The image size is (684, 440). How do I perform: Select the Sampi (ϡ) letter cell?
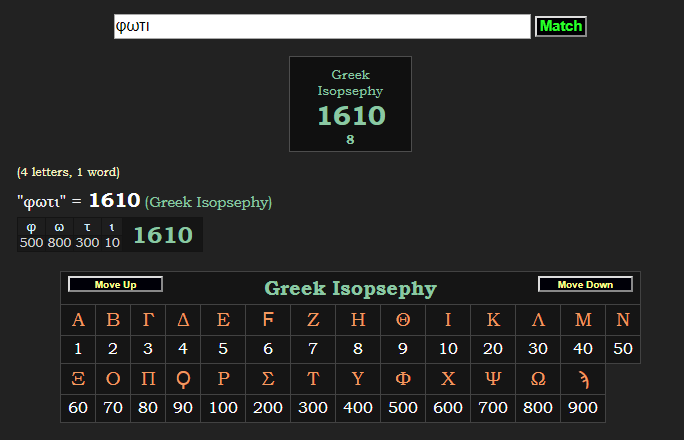click(x=583, y=380)
